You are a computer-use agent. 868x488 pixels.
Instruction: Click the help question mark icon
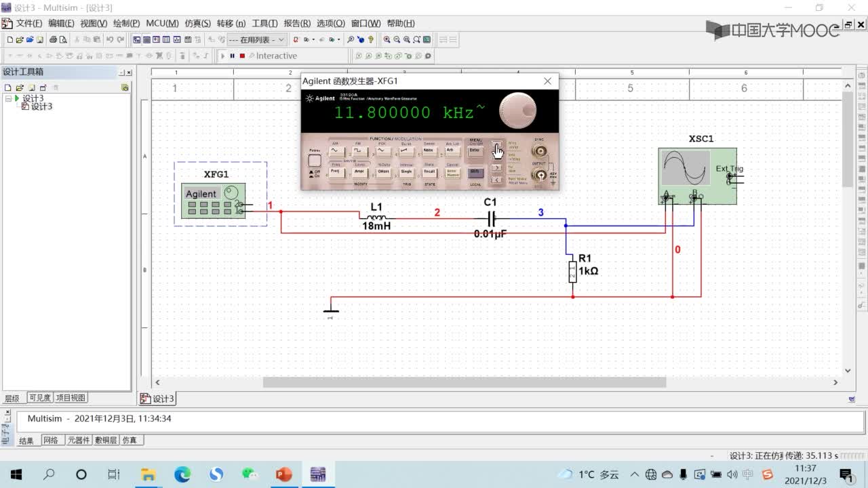[371, 40]
